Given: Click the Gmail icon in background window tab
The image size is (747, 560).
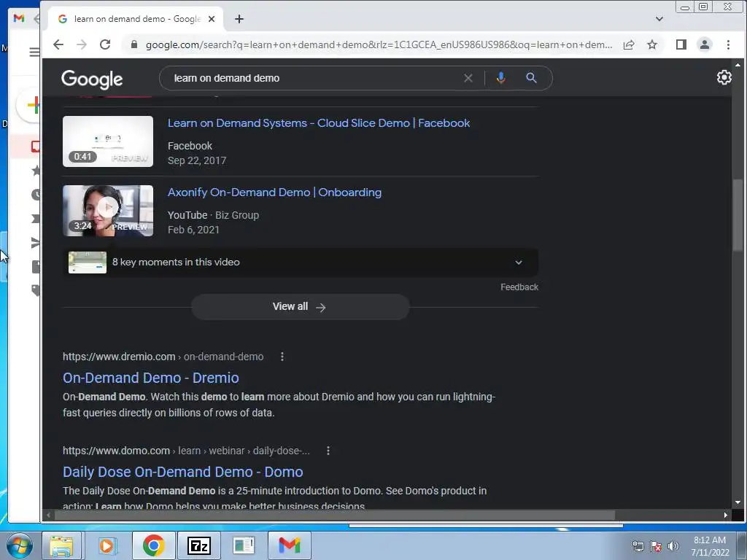Looking at the screenshot, I should [18, 18].
